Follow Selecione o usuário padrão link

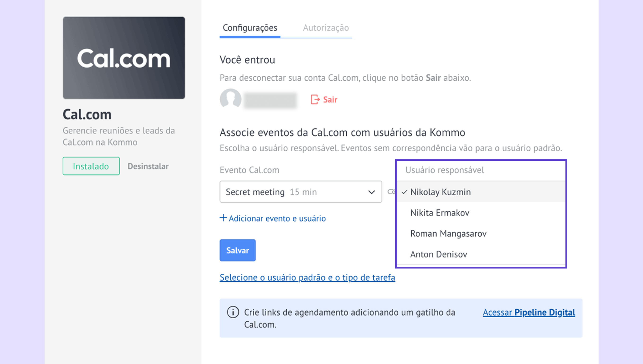307,277
